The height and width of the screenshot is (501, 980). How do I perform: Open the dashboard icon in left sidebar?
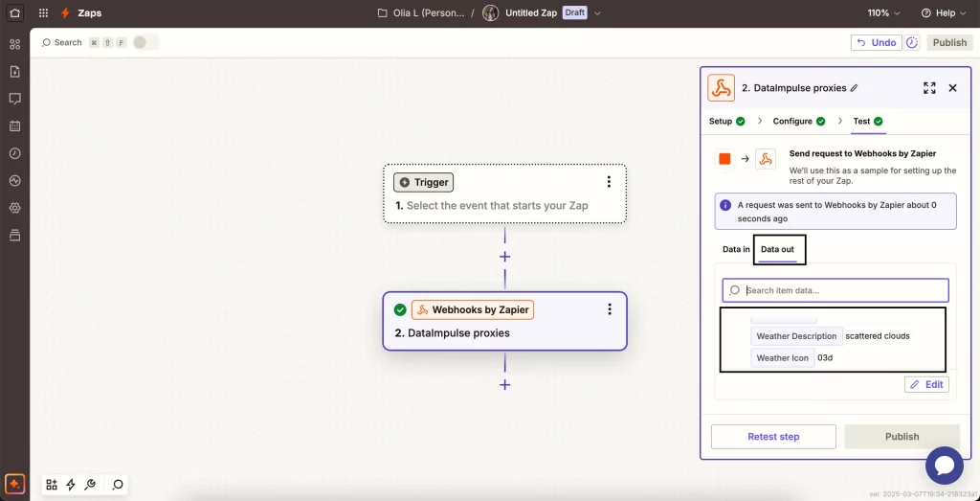(15, 44)
